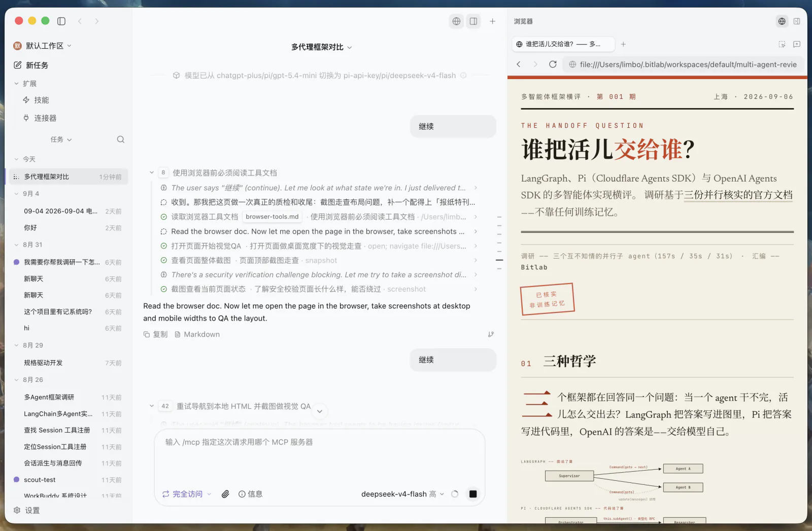Image resolution: width=812 pixels, height=531 pixels.
Task: Stop generation with the black square button
Action: [x=473, y=494]
